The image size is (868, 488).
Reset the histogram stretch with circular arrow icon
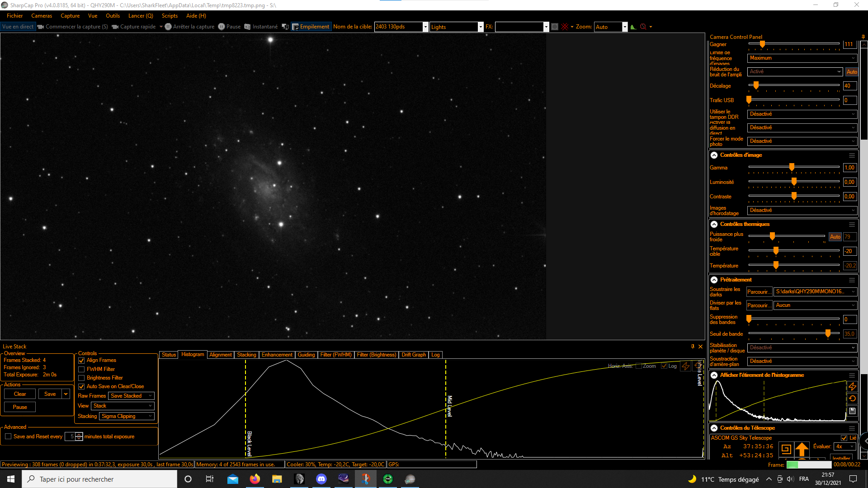point(852,399)
